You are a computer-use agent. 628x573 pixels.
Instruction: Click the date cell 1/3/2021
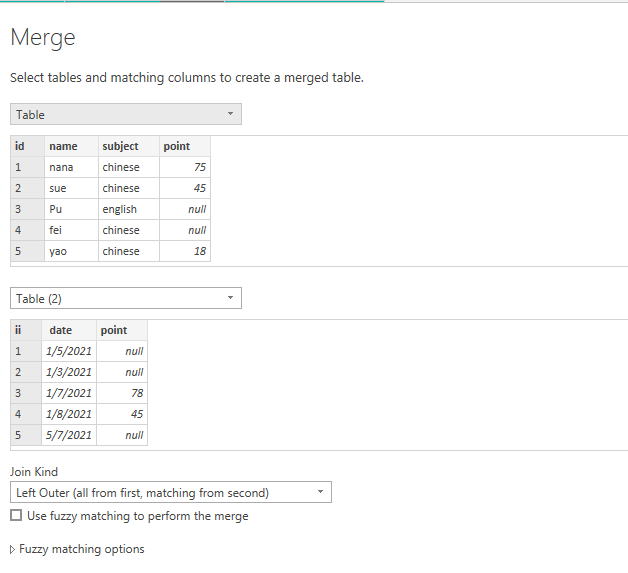[x=69, y=372]
